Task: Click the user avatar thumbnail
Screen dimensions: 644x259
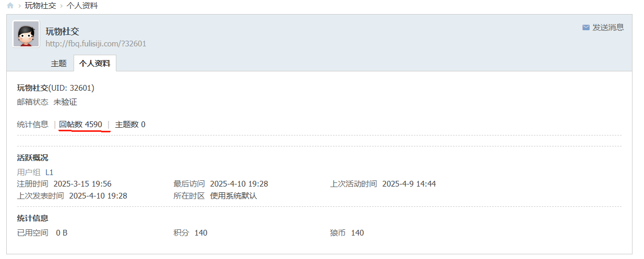Action: [x=26, y=34]
